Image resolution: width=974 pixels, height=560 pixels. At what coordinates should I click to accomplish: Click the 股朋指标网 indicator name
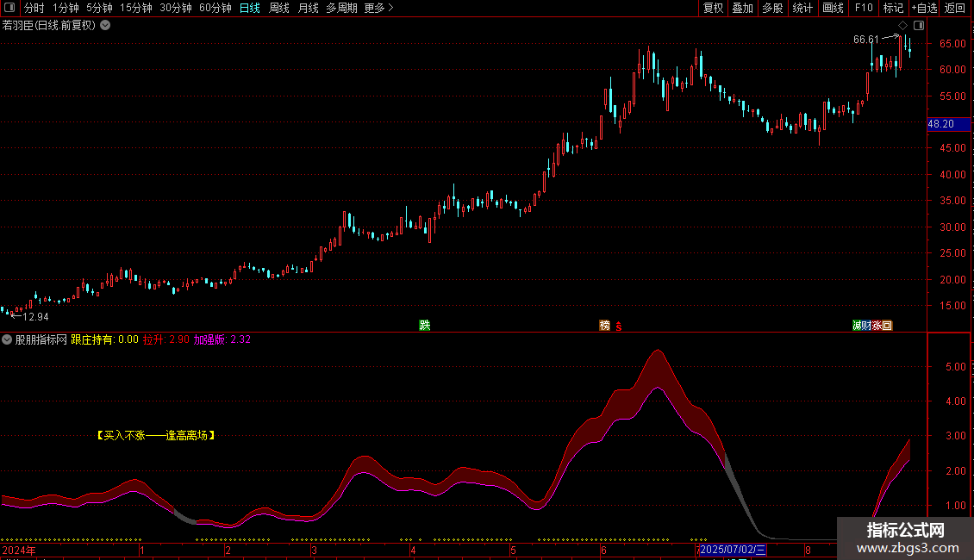[41, 339]
